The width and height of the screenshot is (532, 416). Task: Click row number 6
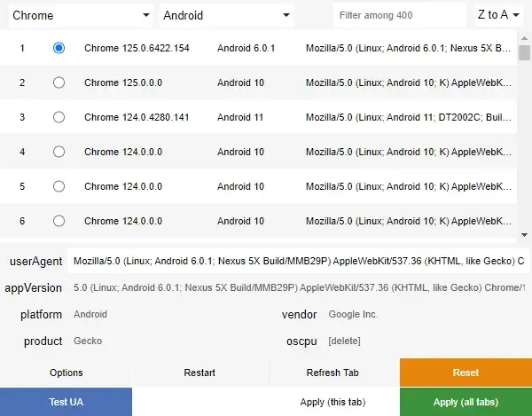pos(22,221)
